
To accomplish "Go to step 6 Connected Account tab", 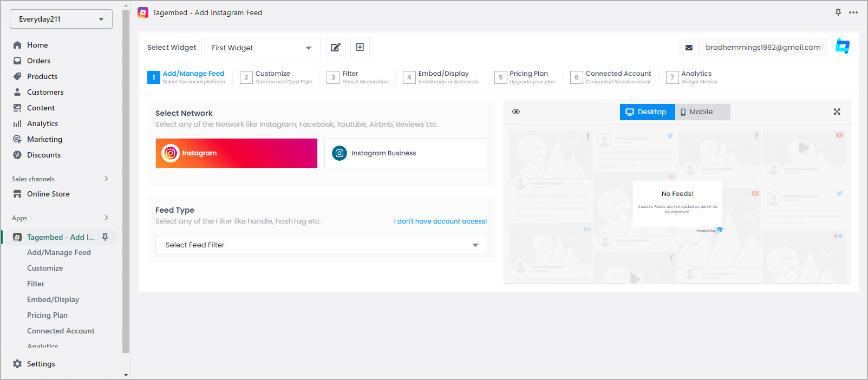I will [611, 77].
